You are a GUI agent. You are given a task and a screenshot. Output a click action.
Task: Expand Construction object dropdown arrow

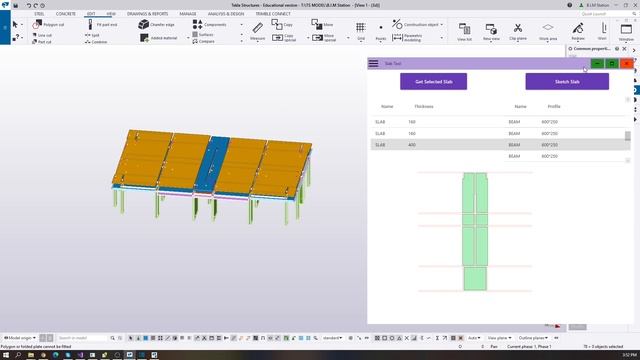(x=442, y=25)
